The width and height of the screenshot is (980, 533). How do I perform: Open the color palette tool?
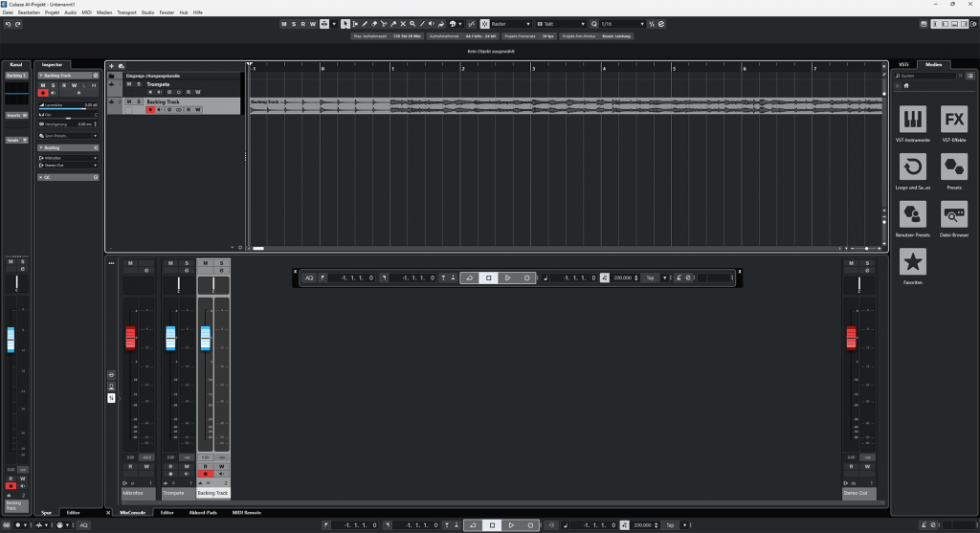click(x=453, y=24)
